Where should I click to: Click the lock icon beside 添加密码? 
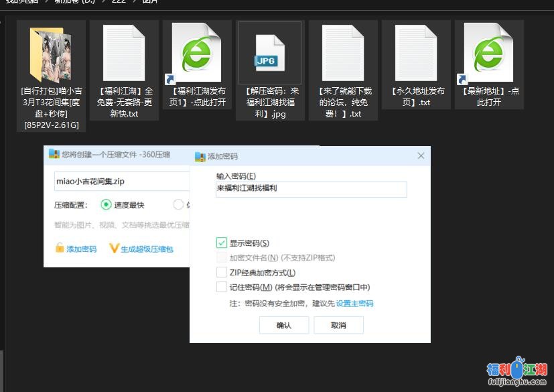(60, 249)
